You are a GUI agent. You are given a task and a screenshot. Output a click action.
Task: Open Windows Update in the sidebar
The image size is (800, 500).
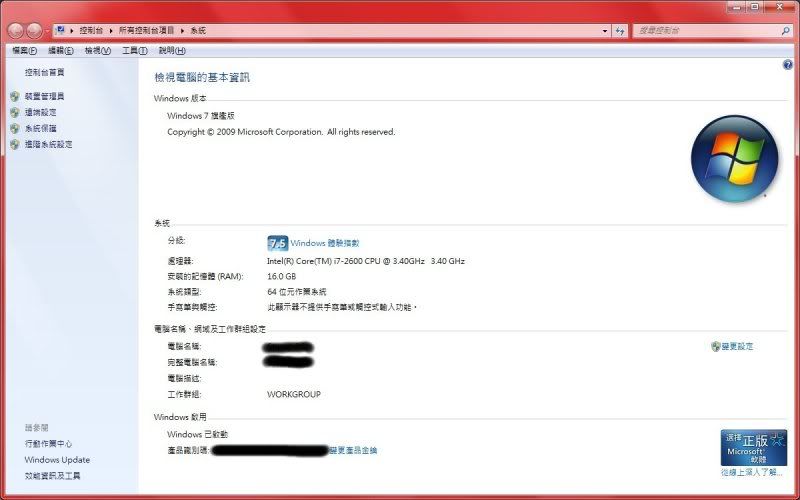[57, 460]
